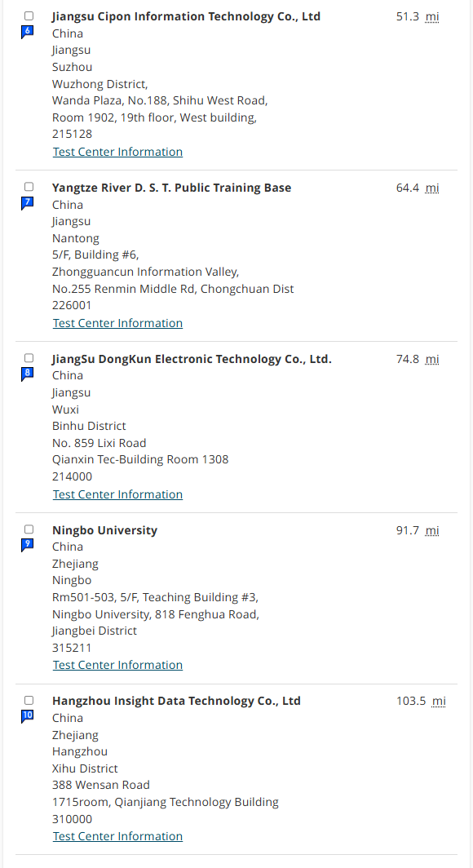Click the blue map marker number 7

point(28,203)
